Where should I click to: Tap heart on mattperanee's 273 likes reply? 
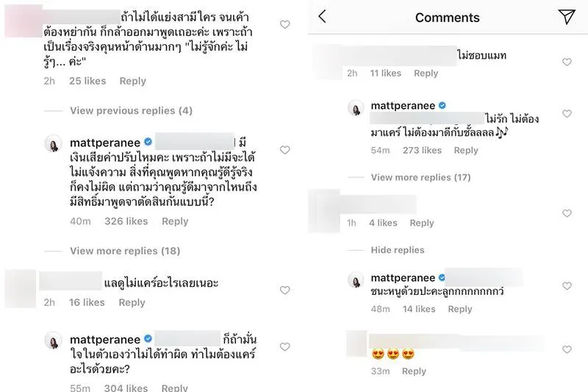click(x=567, y=114)
